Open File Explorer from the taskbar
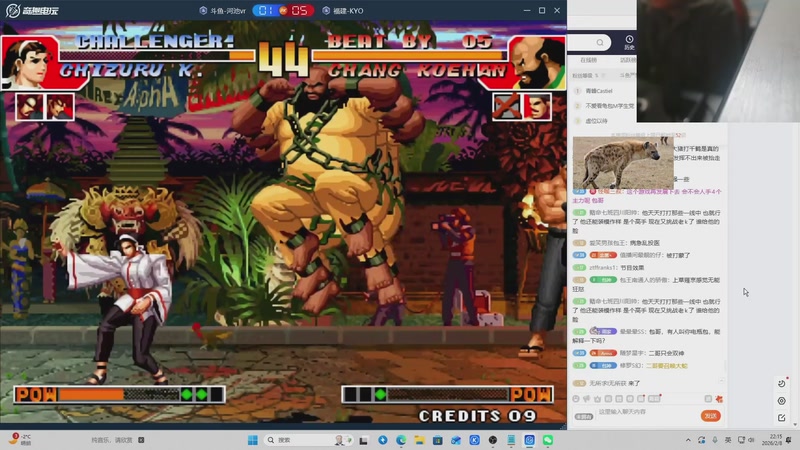This screenshot has width=800, height=450. [419, 440]
